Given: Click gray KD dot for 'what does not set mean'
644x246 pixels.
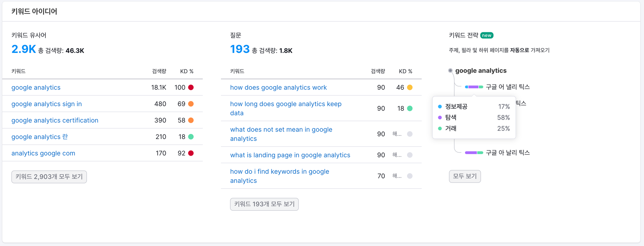Looking at the screenshot, I should click(x=410, y=134).
